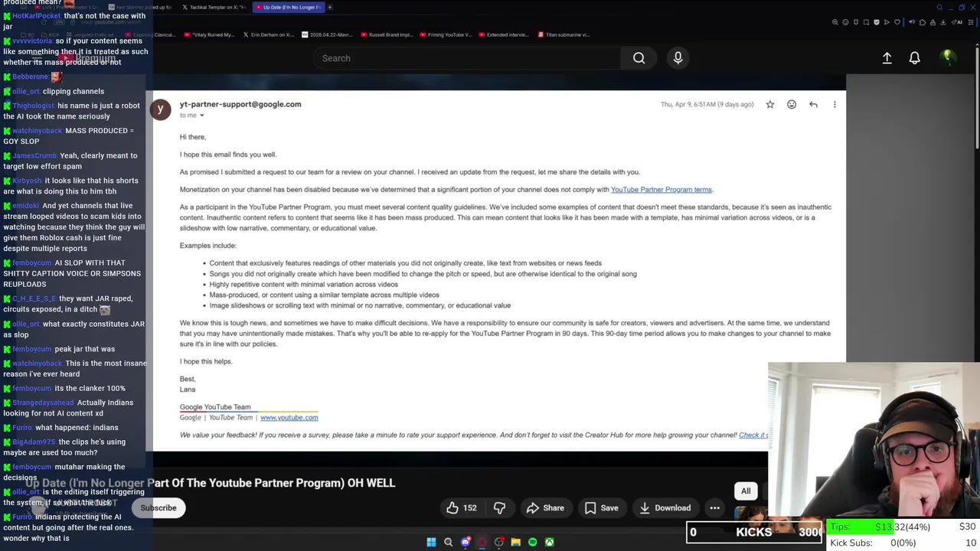Click chat username HotKarlPocket
This screenshot has height=551, width=980.
pos(36,16)
